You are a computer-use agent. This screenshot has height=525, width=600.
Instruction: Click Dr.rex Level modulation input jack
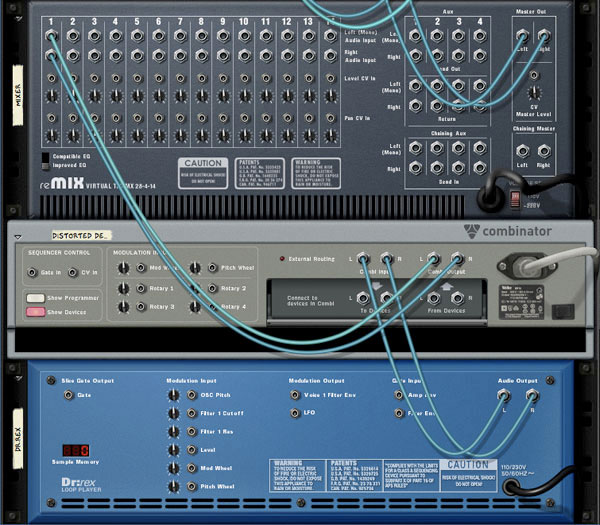tap(192, 450)
